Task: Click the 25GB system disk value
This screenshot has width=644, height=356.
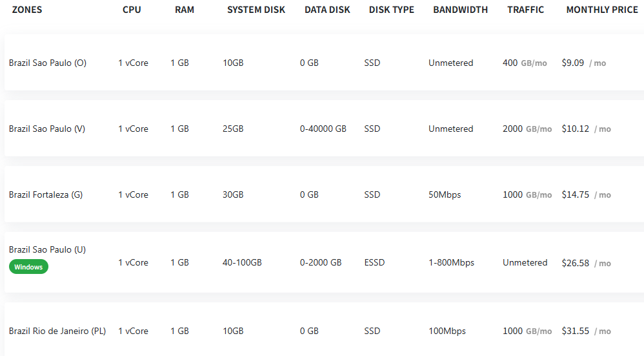Action: point(233,129)
